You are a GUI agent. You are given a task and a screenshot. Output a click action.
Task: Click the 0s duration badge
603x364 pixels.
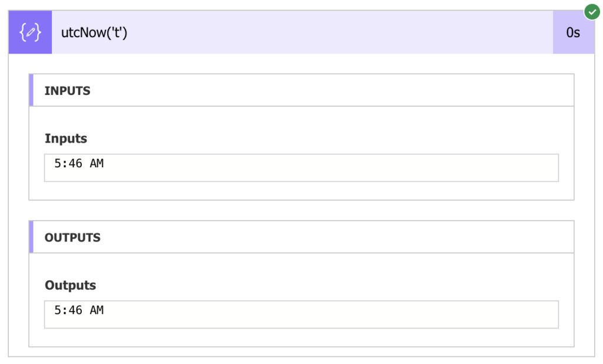(x=573, y=33)
